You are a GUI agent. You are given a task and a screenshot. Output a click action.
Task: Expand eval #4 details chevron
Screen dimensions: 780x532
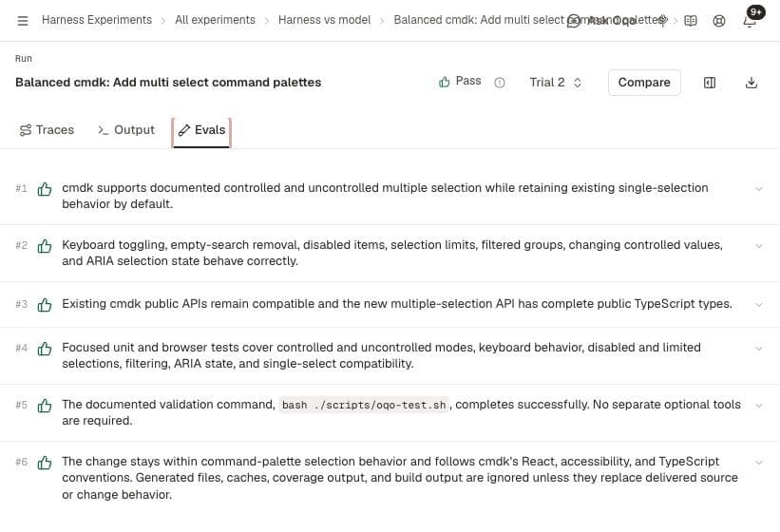[758, 348]
